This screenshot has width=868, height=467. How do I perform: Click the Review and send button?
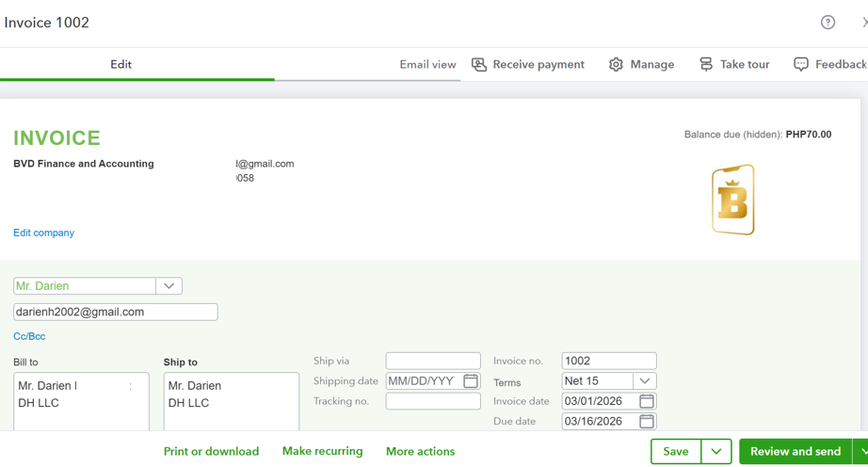(796, 452)
